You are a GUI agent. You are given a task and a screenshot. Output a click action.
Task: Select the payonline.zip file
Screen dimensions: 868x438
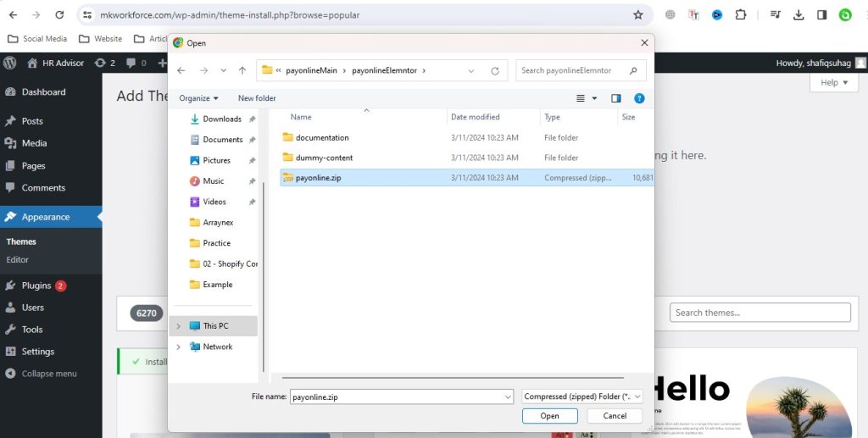[x=318, y=178]
